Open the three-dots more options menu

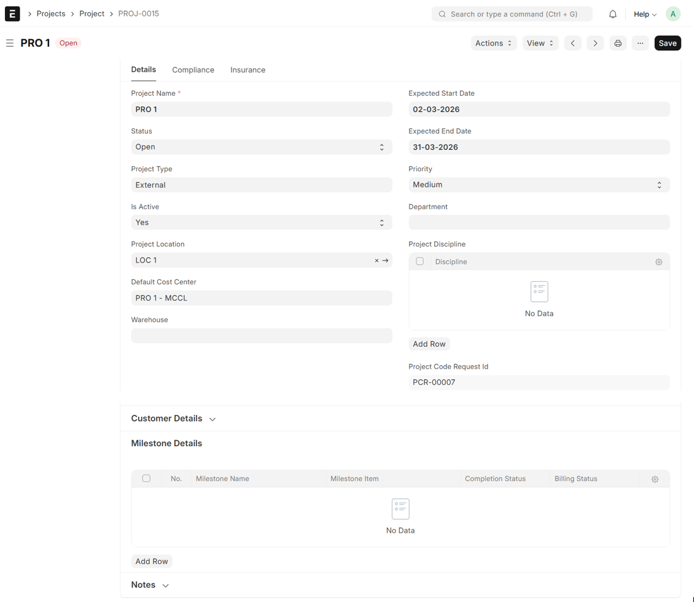640,43
